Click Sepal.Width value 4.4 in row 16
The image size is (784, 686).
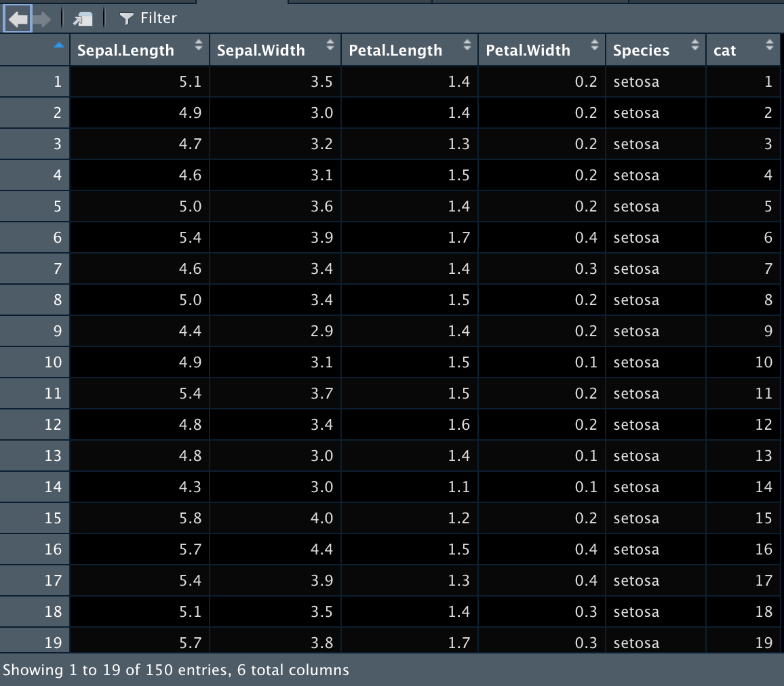click(321, 549)
